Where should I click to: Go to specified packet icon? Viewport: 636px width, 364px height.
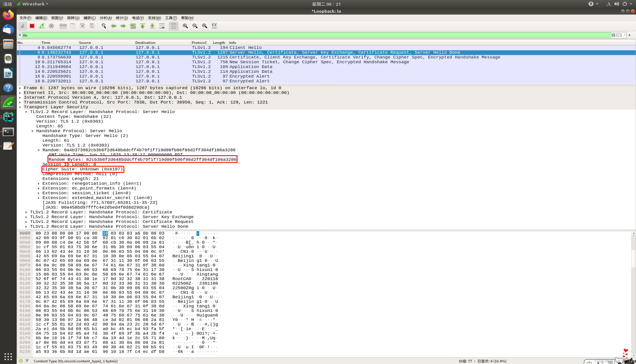[133, 26]
